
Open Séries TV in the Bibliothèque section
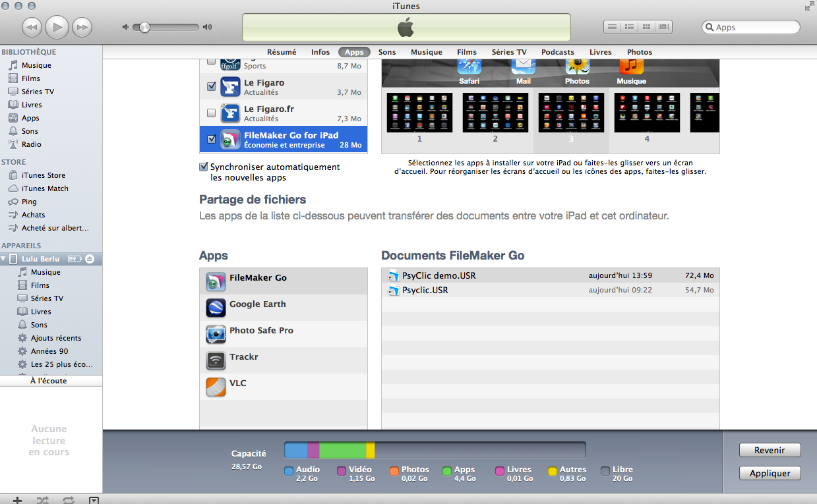[31, 92]
